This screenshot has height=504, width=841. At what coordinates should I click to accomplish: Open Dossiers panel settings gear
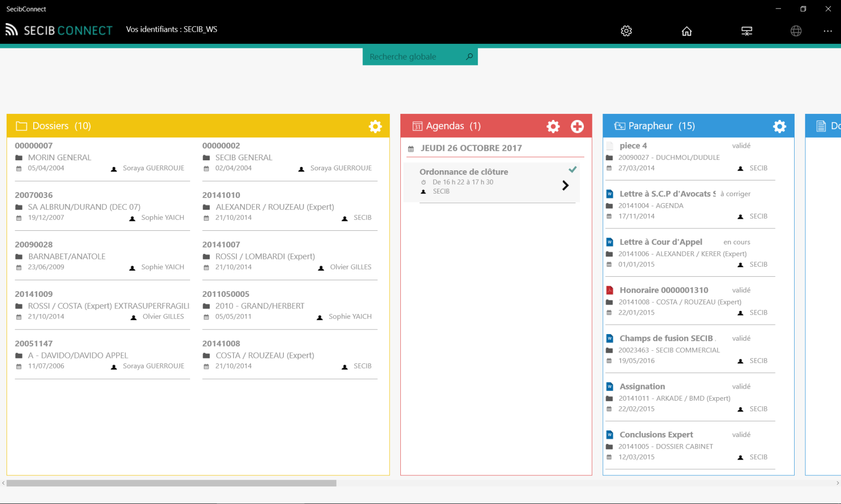coord(375,127)
